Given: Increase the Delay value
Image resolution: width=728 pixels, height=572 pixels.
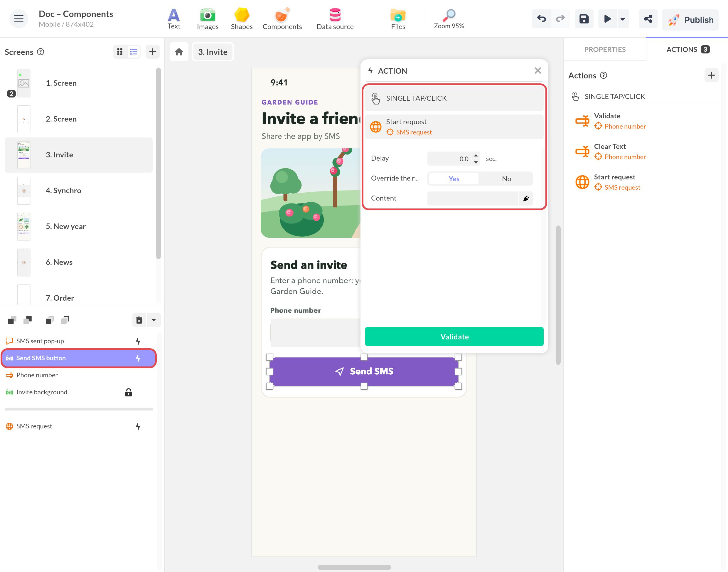Looking at the screenshot, I should pos(476,155).
